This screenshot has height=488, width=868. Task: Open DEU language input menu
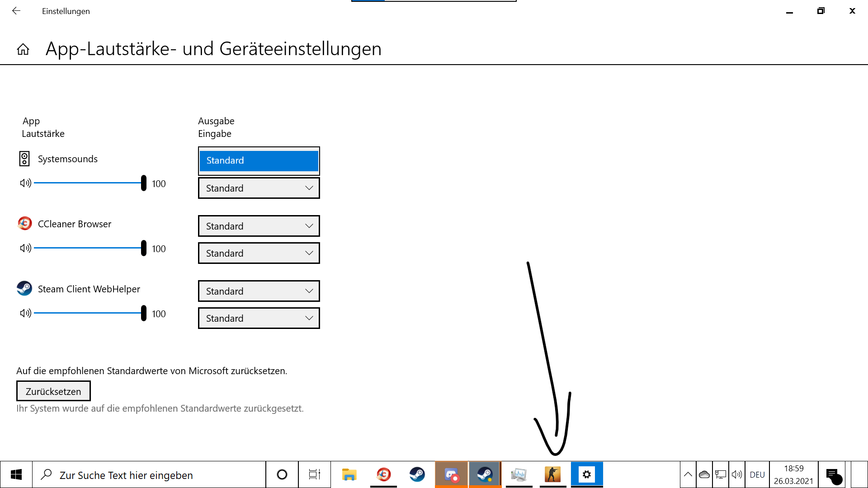(757, 474)
